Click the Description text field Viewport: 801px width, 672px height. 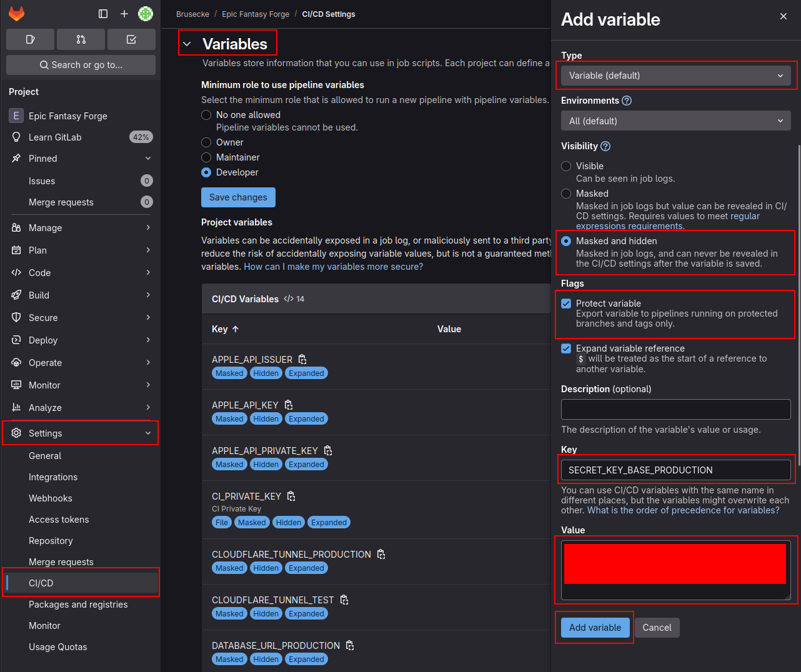[676, 410]
